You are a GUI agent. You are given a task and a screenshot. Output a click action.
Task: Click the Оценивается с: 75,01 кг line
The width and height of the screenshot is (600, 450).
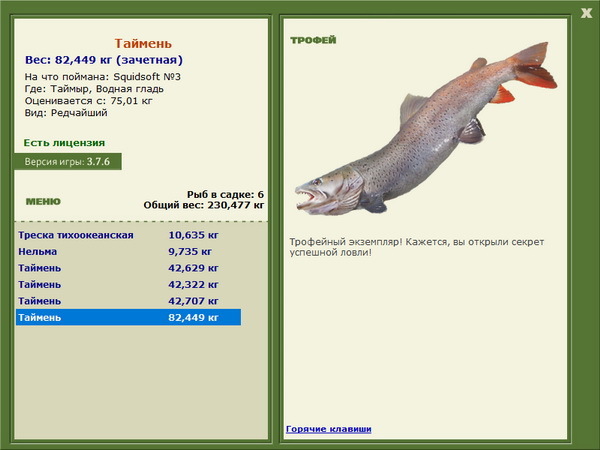88,101
